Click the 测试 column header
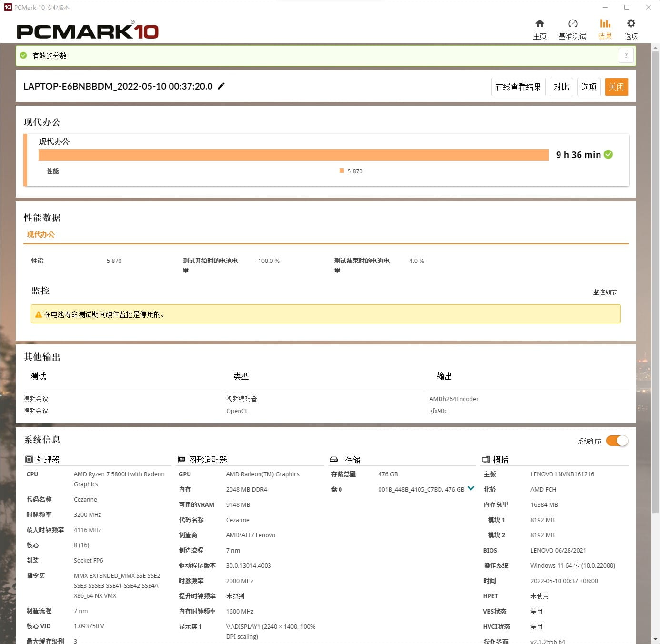Viewport: 660px width, 644px height. pos(39,376)
